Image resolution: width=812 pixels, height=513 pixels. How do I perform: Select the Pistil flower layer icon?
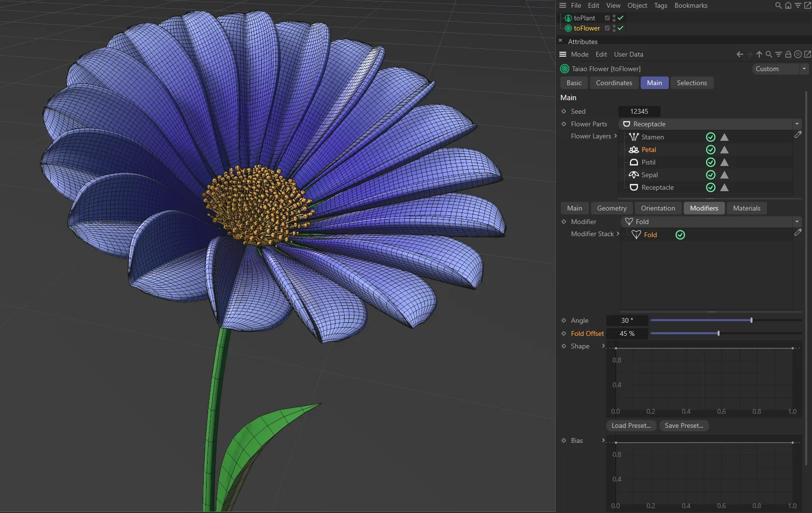(x=634, y=162)
